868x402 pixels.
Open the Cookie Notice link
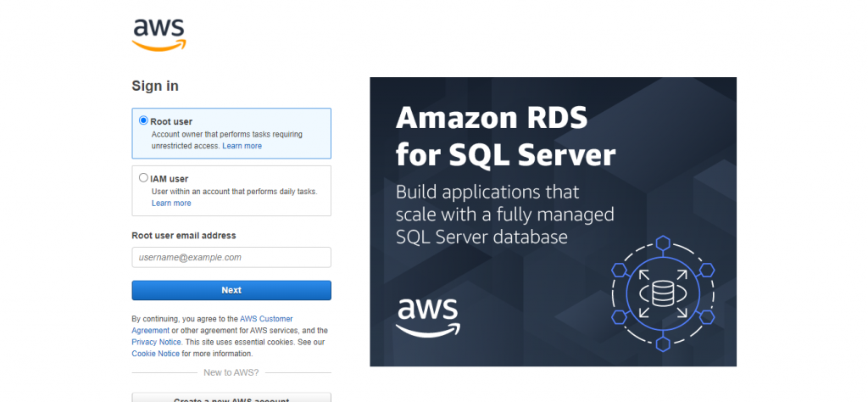[156, 354]
